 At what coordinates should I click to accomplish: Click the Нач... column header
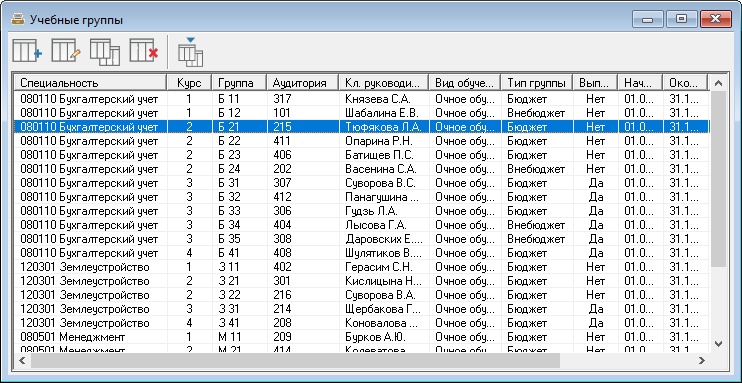coord(640,82)
